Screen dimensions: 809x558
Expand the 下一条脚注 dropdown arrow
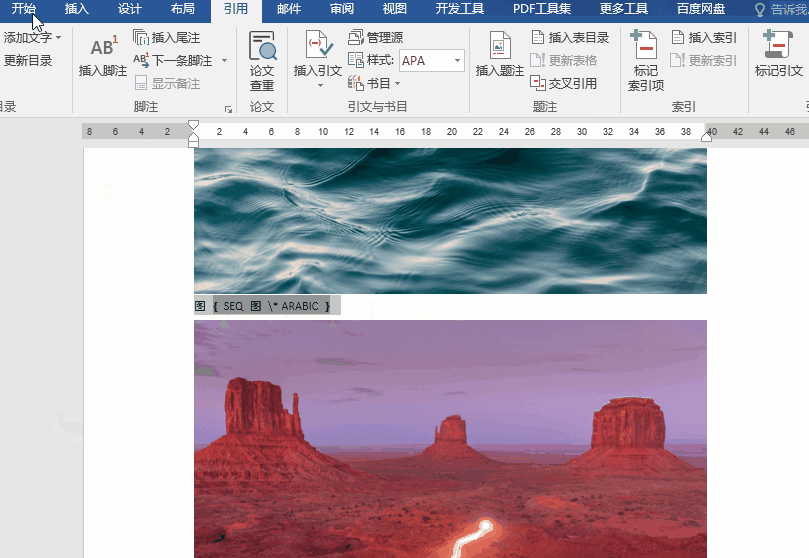tap(224, 60)
